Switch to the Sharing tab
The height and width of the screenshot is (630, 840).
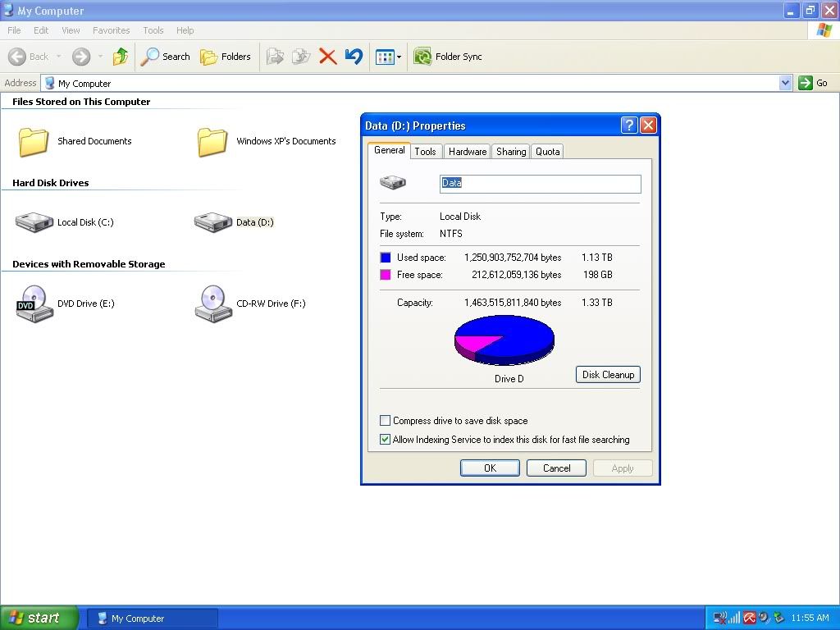[x=511, y=152]
